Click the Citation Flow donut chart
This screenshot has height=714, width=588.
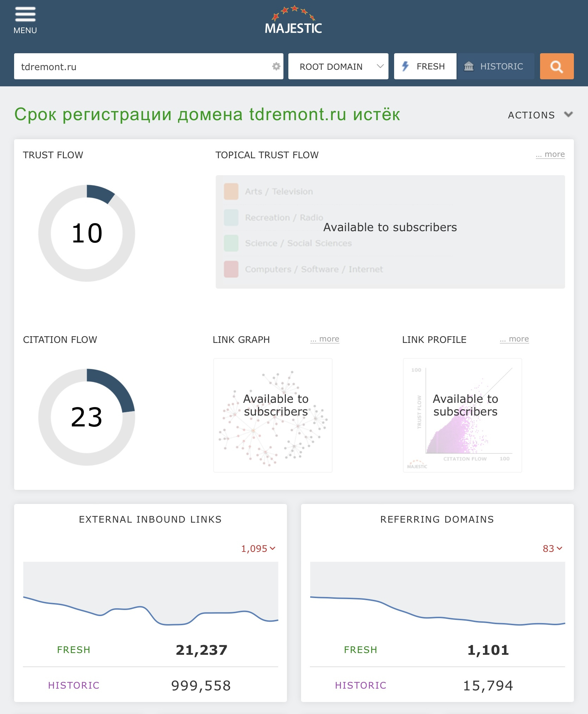(x=87, y=417)
